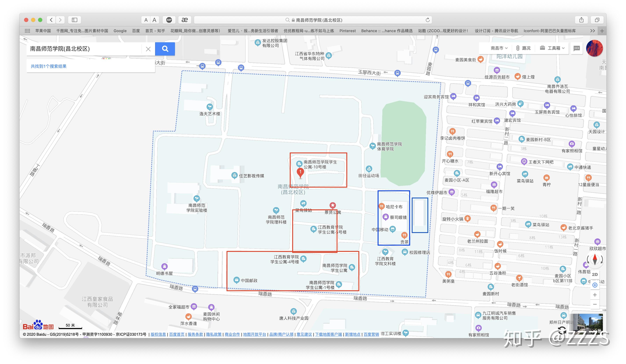The image size is (626, 364).
Task: Click the 田径运动场 sports marker
Action: pos(369,169)
